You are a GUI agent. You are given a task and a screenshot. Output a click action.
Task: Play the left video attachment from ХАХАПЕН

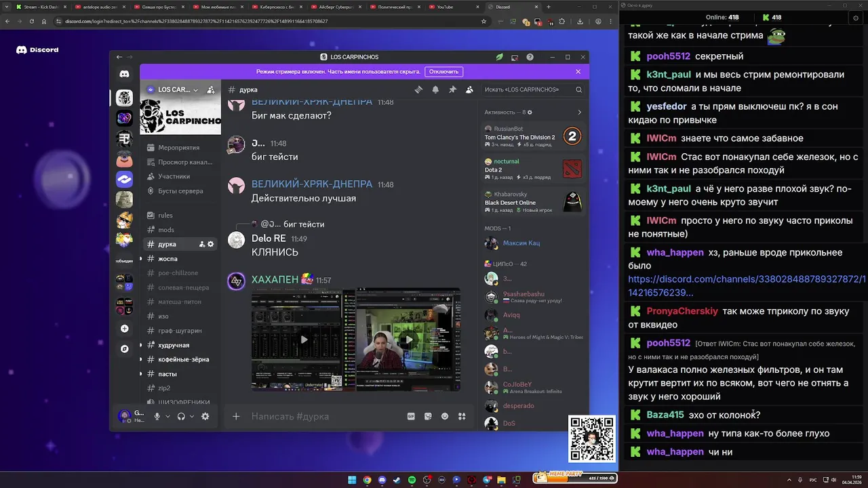[x=303, y=340]
